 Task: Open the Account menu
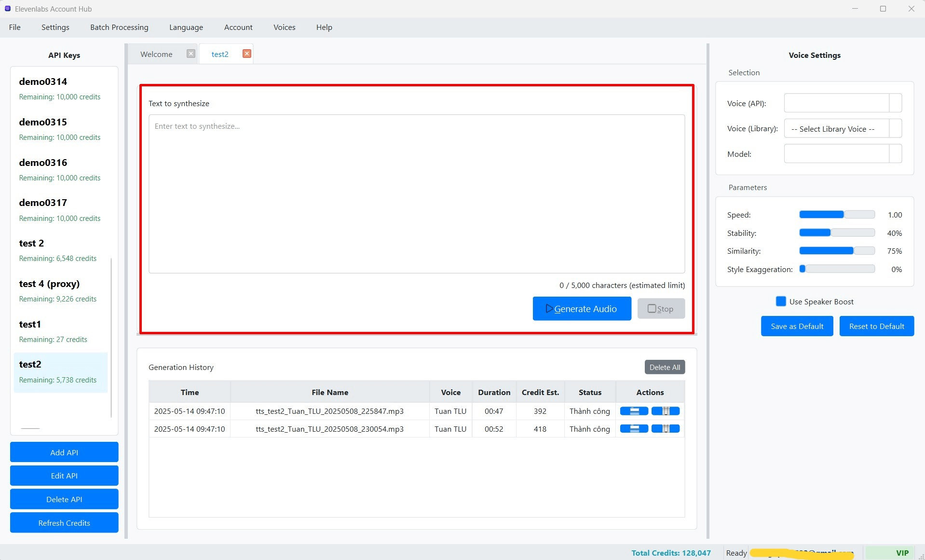238,27
